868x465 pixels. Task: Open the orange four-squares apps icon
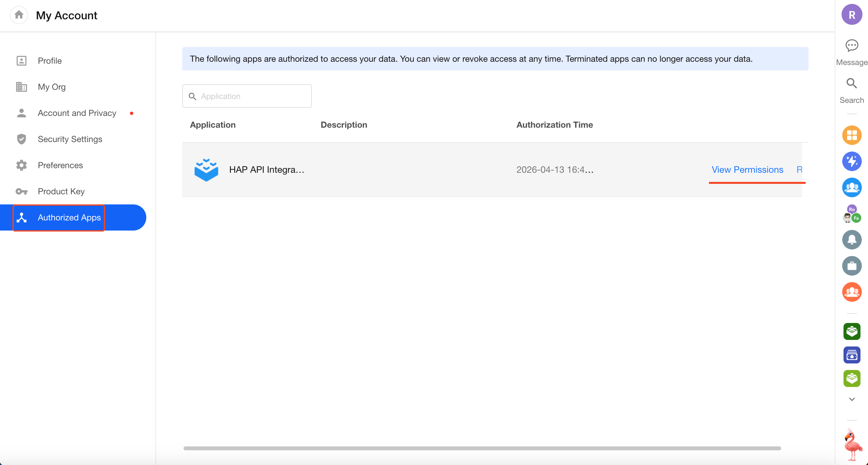[851, 135]
